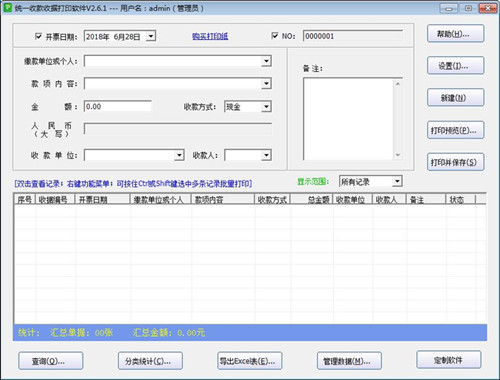Screen dimensions: 500x380
Task: Minimize the window
Action: coord(449,8)
